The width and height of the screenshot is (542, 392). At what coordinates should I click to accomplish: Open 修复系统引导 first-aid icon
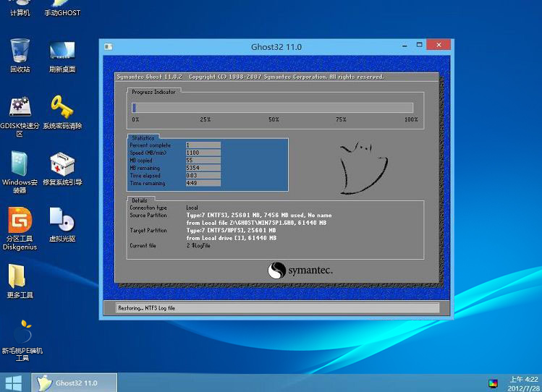(x=62, y=169)
